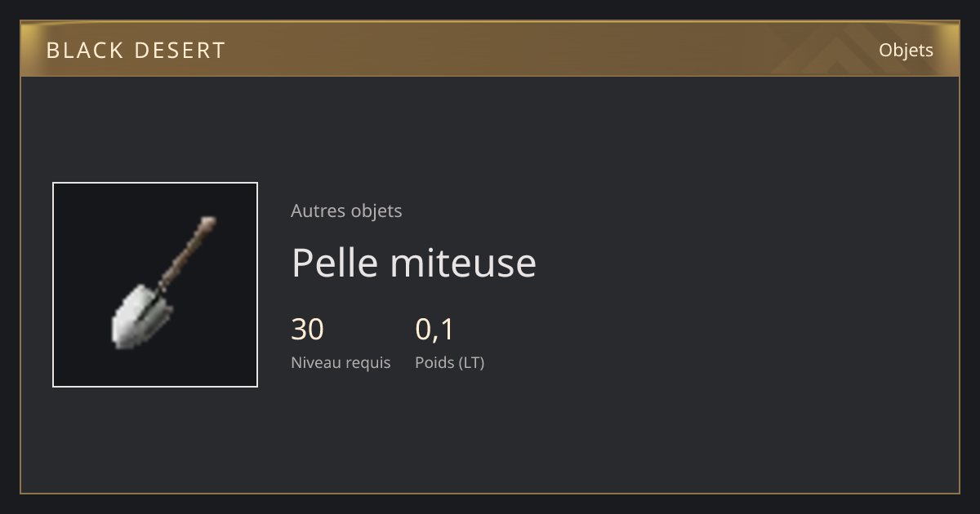Select the Pelle miteuse item name
Screen dimensions: 980x514
click(414, 263)
